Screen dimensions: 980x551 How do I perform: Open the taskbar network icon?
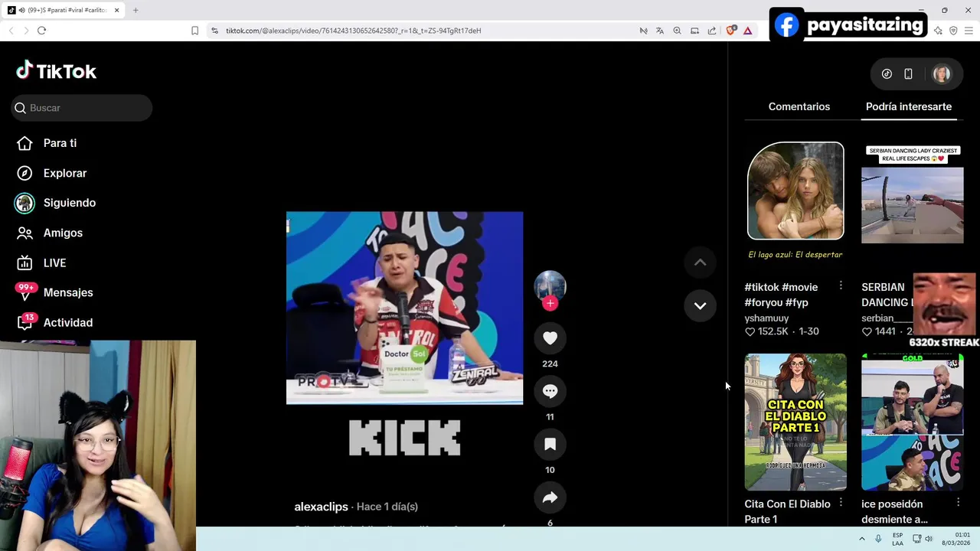tap(917, 539)
